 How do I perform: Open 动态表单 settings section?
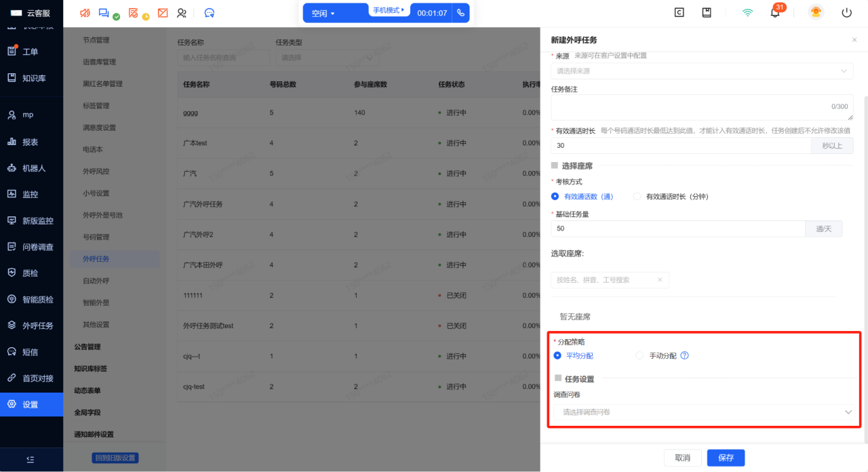click(x=87, y=391)
